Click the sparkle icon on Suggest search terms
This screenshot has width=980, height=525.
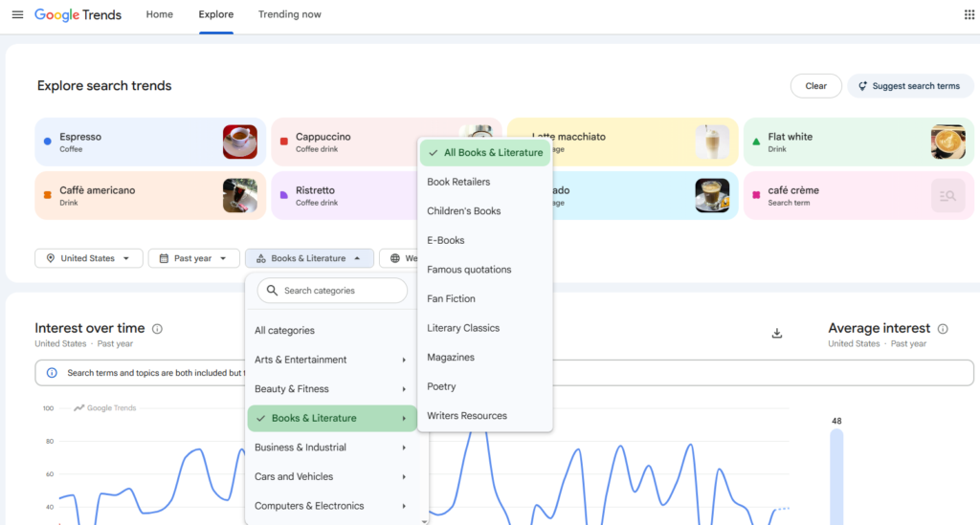862,86
